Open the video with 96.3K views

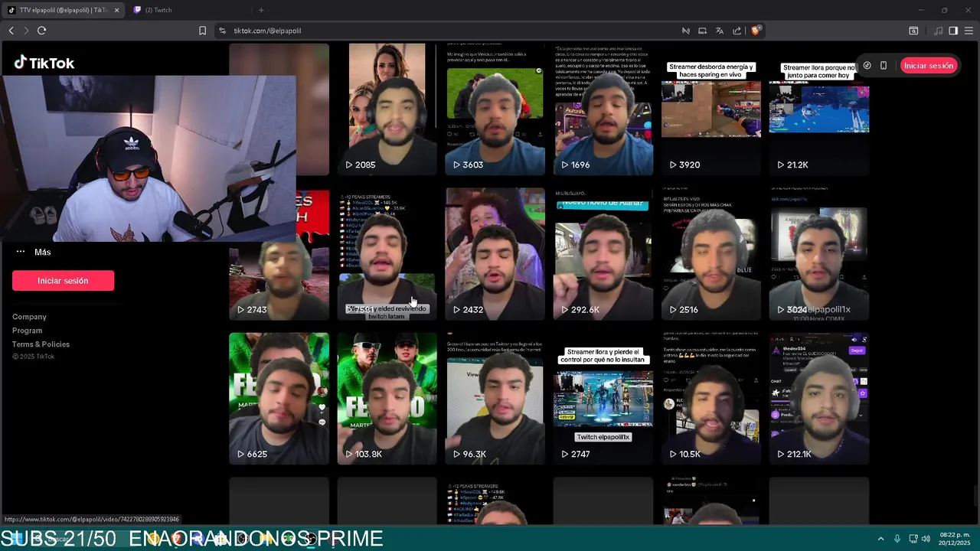pos(495,399)
